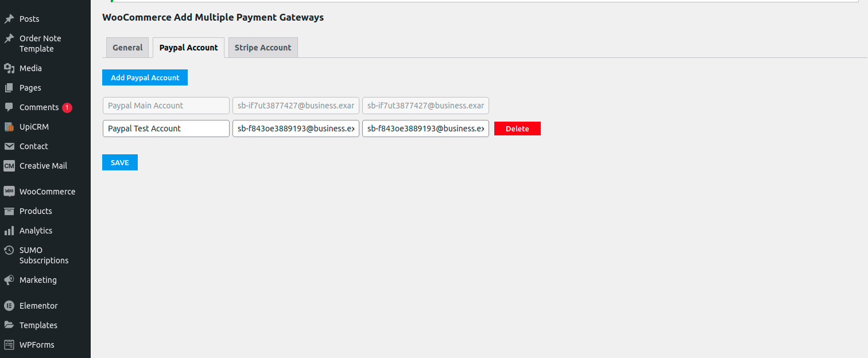Switch to the Stripe Account tab
This screenshot has width=868, height=358.
click(263, 48)
